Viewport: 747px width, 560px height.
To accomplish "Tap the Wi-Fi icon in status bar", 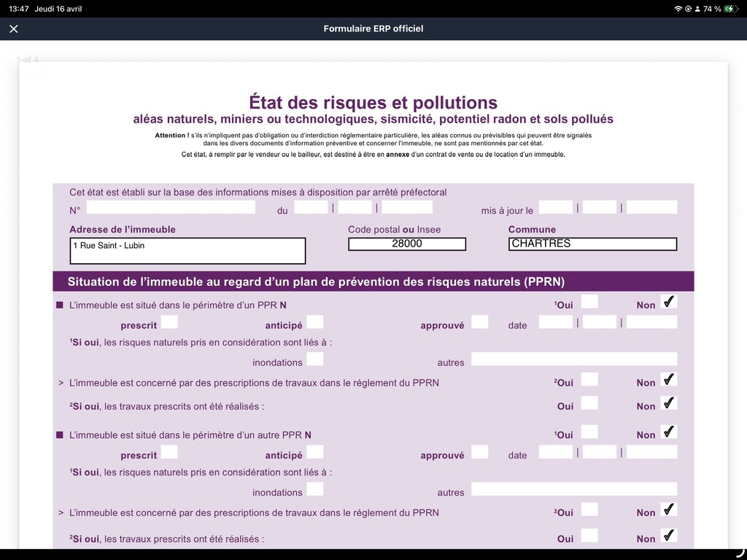I will click(678, 9).
